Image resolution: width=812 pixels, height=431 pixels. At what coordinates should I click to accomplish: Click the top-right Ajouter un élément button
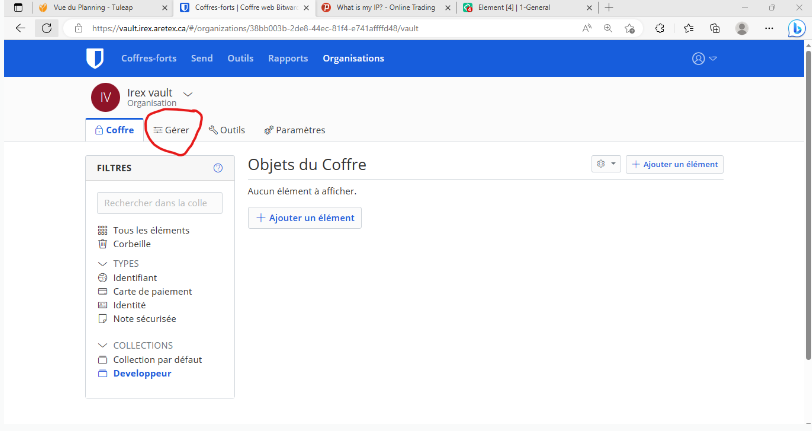pos(675,164)
